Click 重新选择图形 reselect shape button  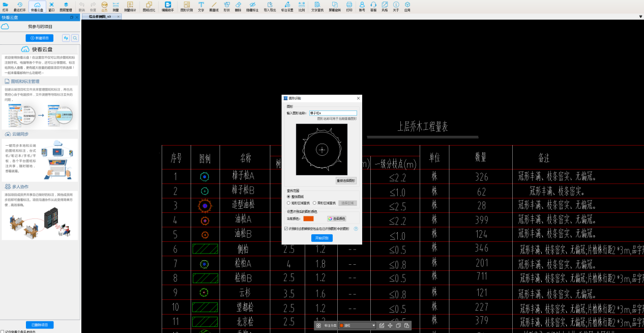(x=346, y=181)
